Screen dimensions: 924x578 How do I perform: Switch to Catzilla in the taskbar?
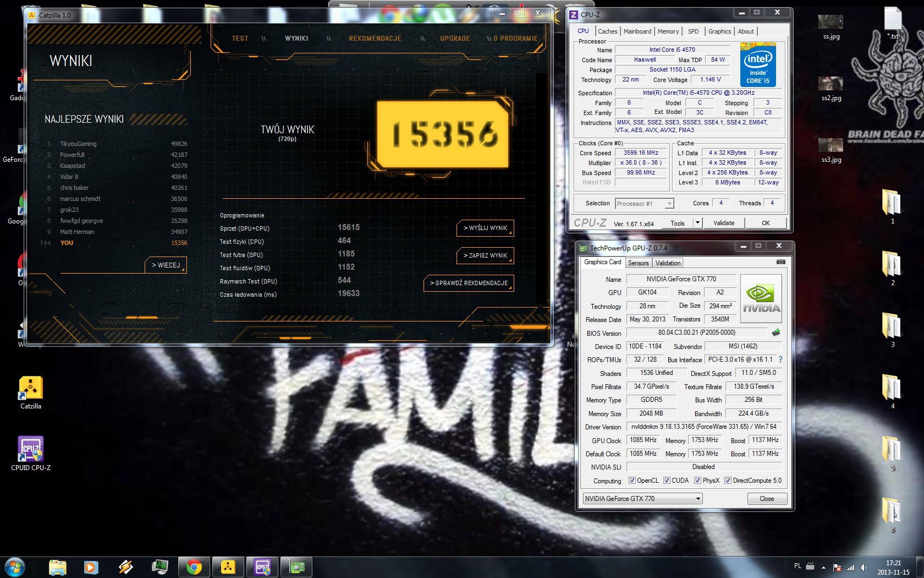click(x=228, y=567)
